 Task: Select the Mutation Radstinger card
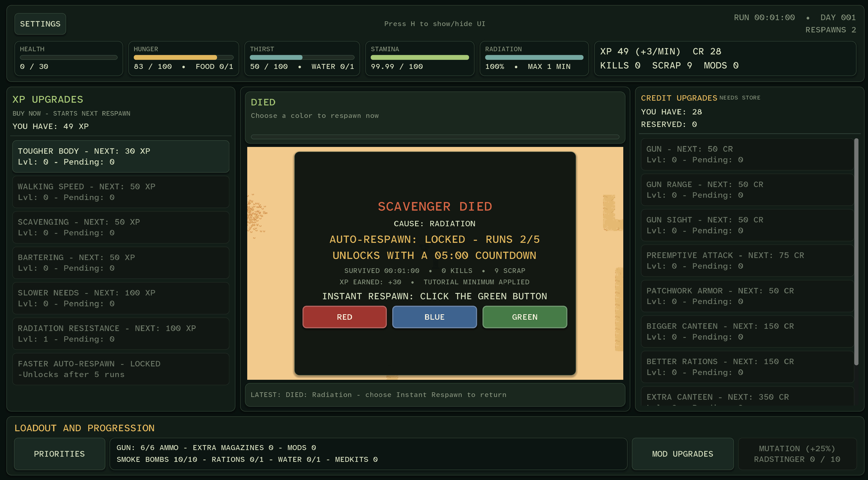[x=797, y=454]
